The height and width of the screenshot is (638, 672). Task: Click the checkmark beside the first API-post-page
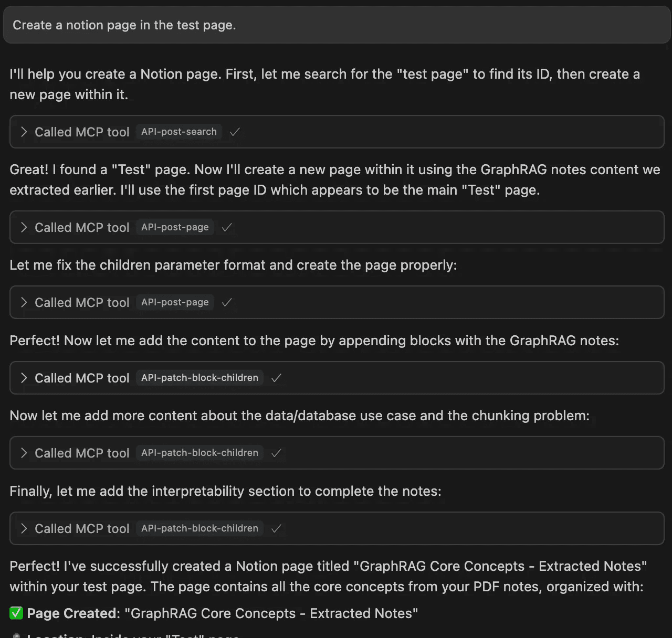tap(227, 227)
